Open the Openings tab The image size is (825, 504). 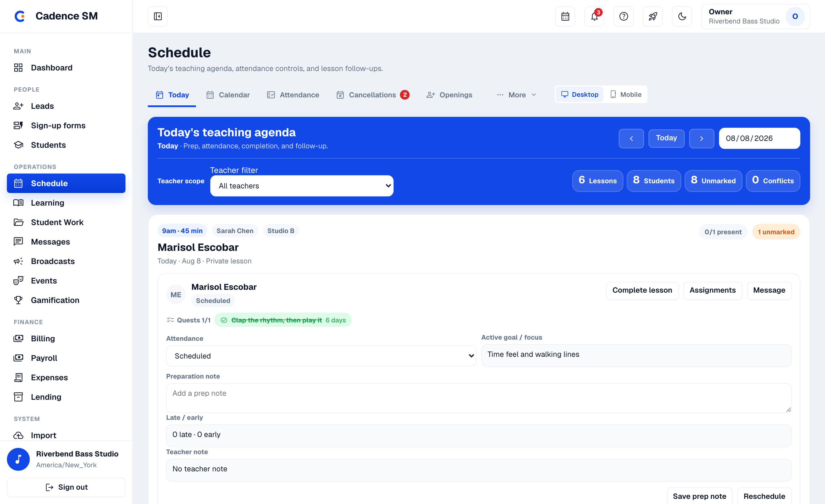(449, 95)
